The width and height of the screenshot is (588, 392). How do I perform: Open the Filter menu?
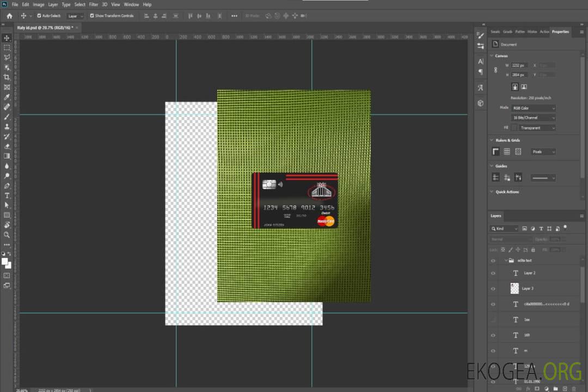94,4
